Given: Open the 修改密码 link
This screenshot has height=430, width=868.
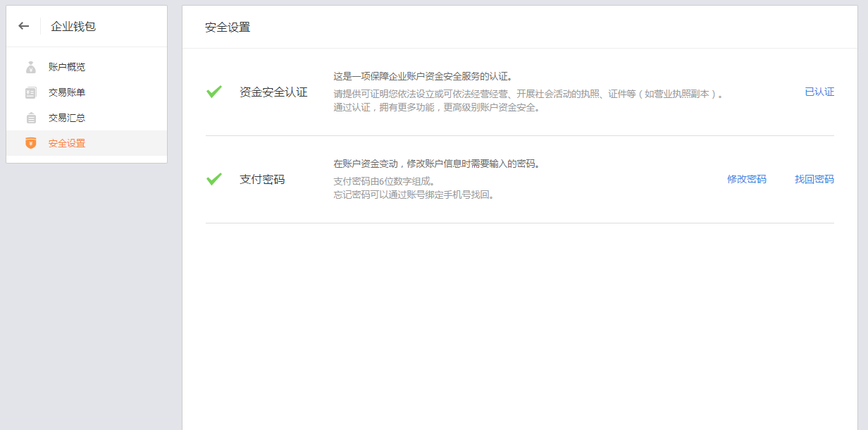Looking at the screenshot, I should click(x=747, y=179).
